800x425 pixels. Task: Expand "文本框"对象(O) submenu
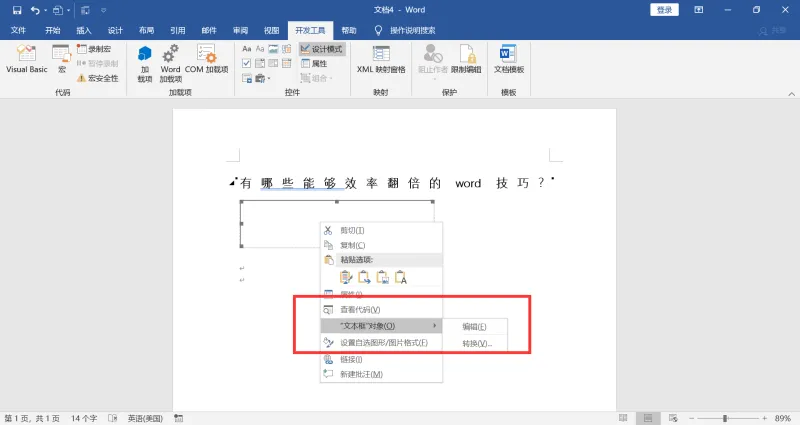coord(381,326)
